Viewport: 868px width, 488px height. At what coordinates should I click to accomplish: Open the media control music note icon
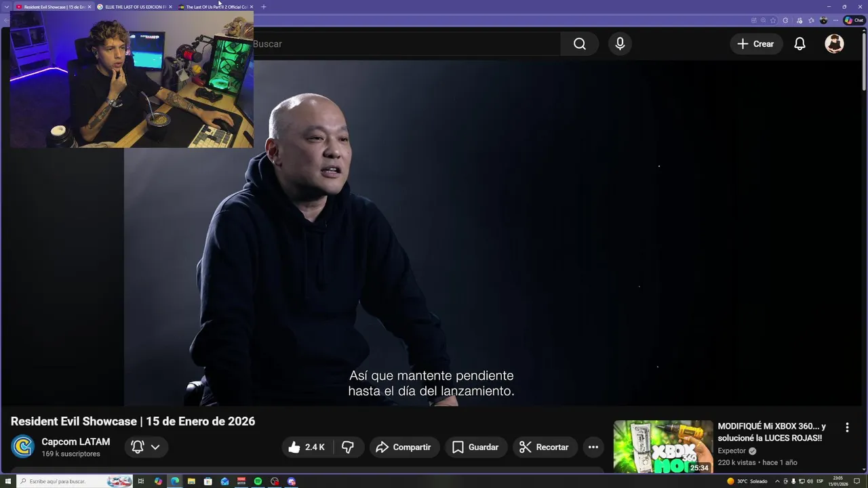tap(800, 20)
